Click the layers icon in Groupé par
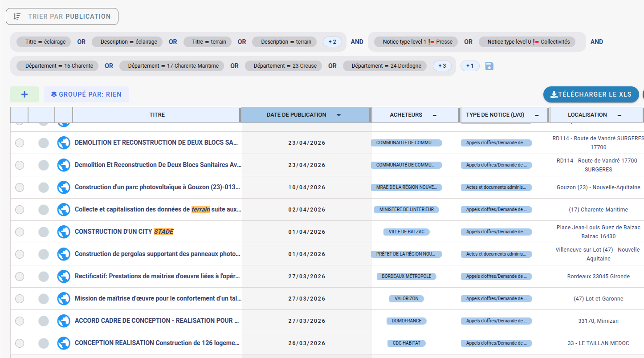The width and height of the screenshot is (644, 358). click(54, 94)
